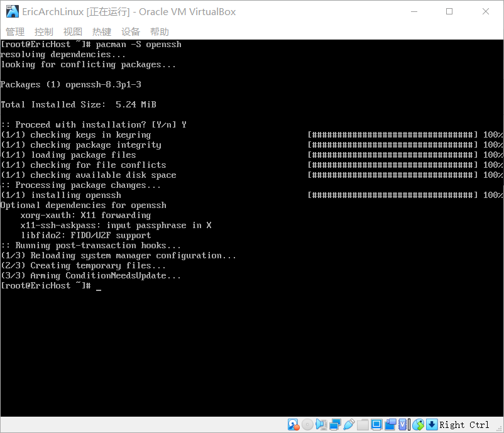Viewport: 504px width, 433px height.
Task: Click the VM features status icon
Action: click(x=402, y=424)
